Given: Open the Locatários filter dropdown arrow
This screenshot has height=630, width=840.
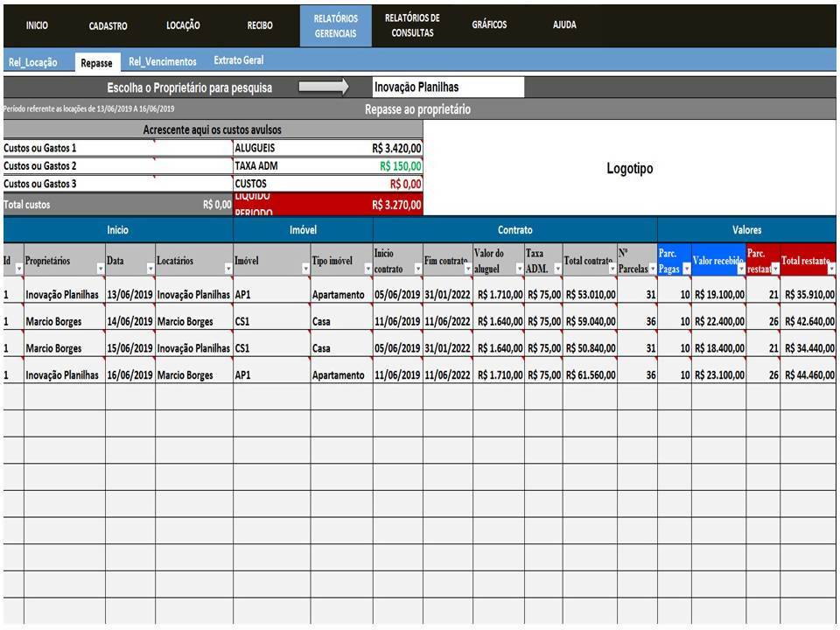Looking at the screenshot, I should pos(227,269).
